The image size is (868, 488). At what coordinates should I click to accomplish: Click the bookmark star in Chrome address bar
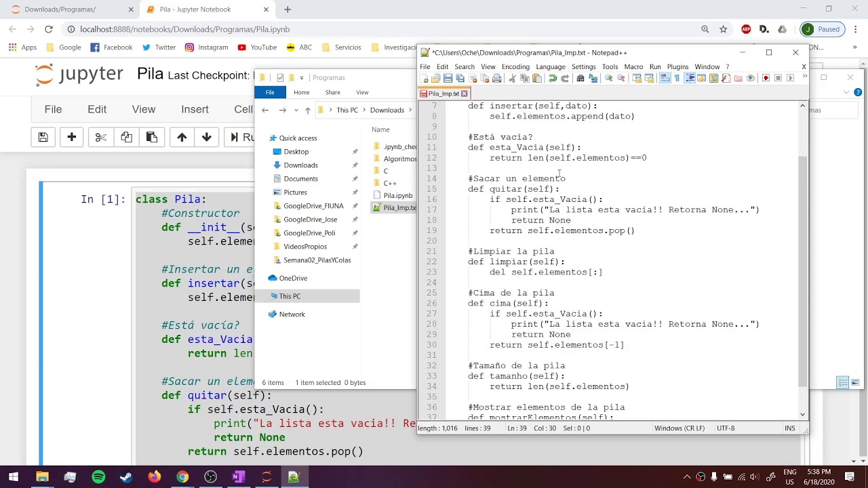723,29
